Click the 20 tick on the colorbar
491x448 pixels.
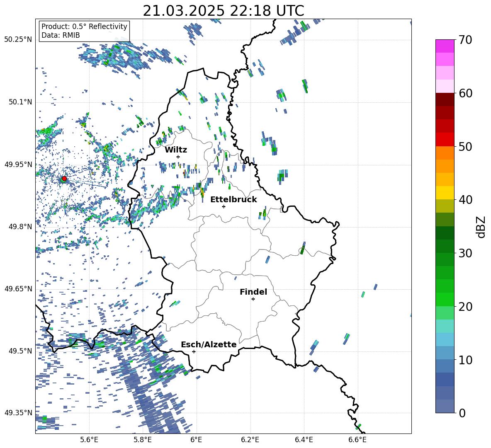465,306
